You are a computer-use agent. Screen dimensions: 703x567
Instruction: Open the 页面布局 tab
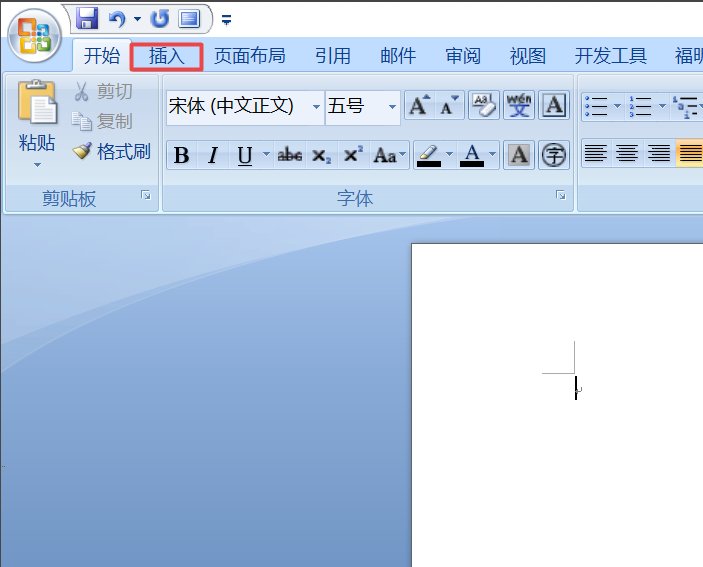pos(250,56)
